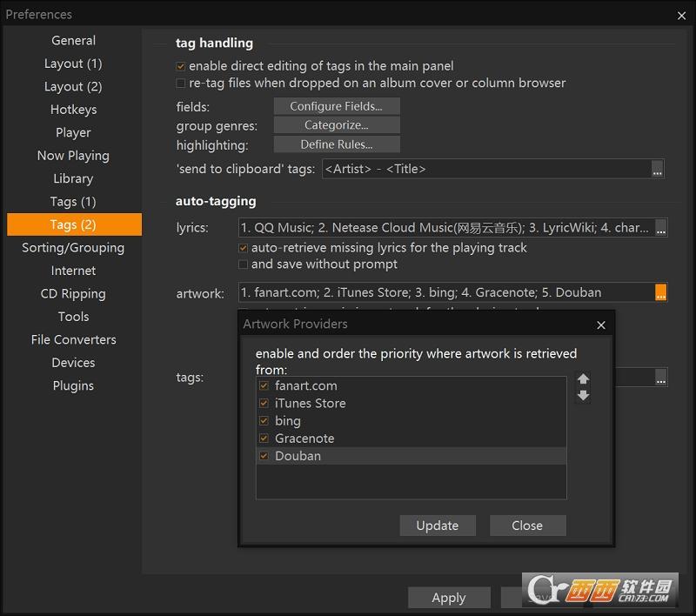Screen dimensions: 696x616
Task: Close the Preferences window
Action: click(681, 16)
